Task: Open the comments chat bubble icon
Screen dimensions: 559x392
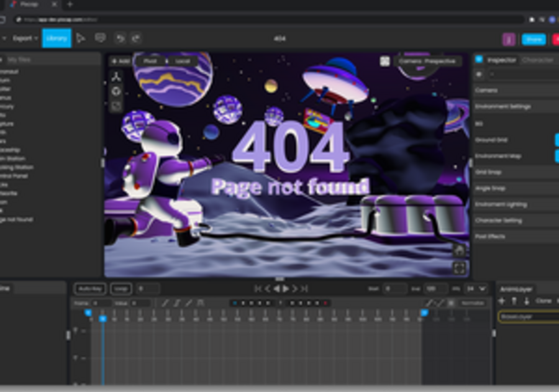Action: (99, 39)
